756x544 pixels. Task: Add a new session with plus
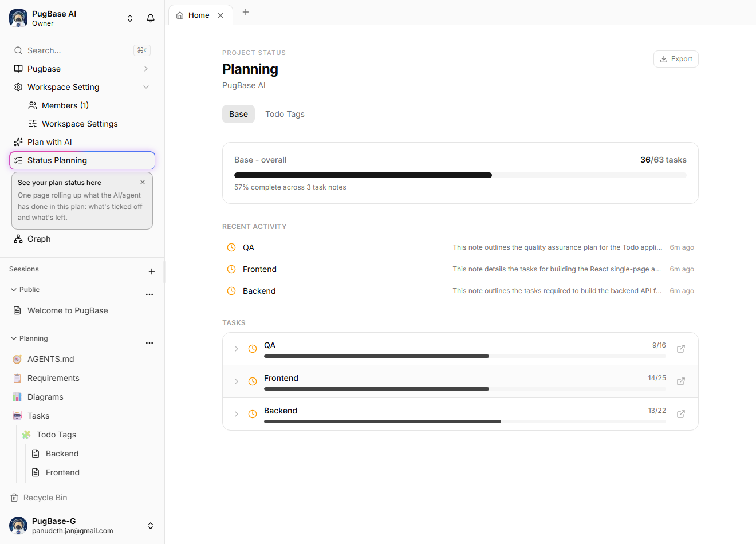click(x=152, y=271)
